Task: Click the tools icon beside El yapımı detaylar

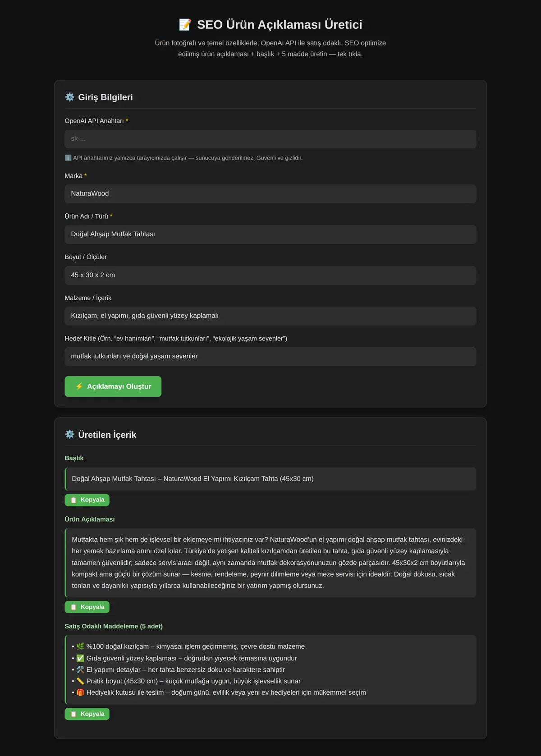Action: click(x=80, y=669)
